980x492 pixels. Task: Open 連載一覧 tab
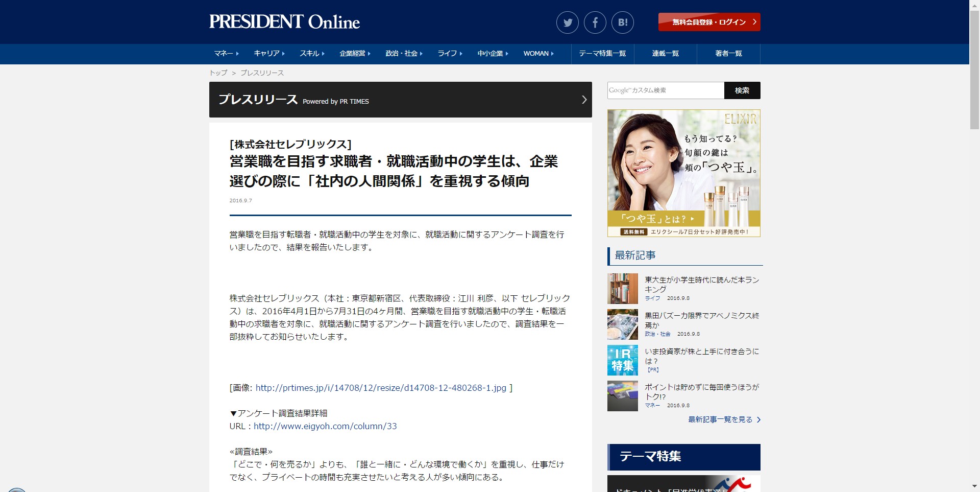[666, 54]
